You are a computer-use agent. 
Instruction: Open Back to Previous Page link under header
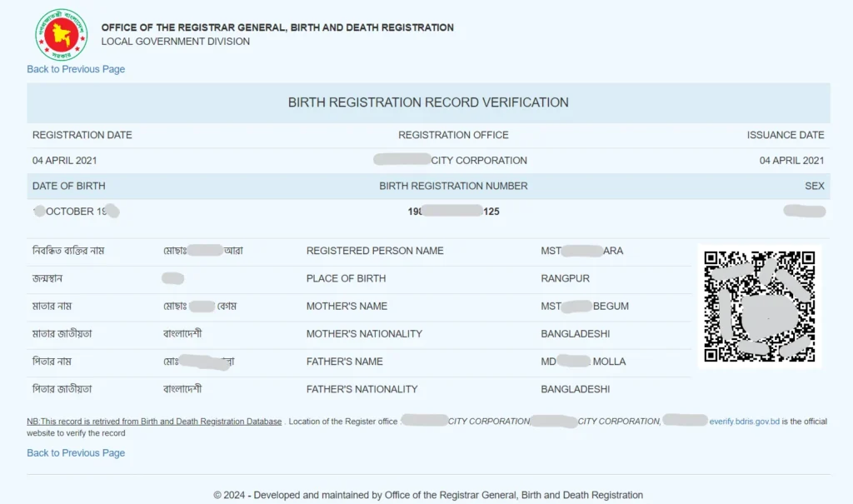[x=76, y=69]
